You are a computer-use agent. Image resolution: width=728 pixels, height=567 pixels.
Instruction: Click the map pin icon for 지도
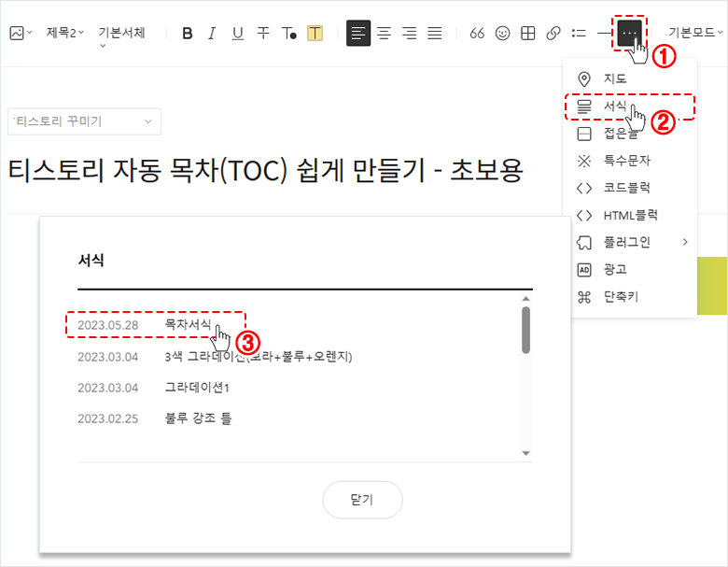(x=584, y=79)
